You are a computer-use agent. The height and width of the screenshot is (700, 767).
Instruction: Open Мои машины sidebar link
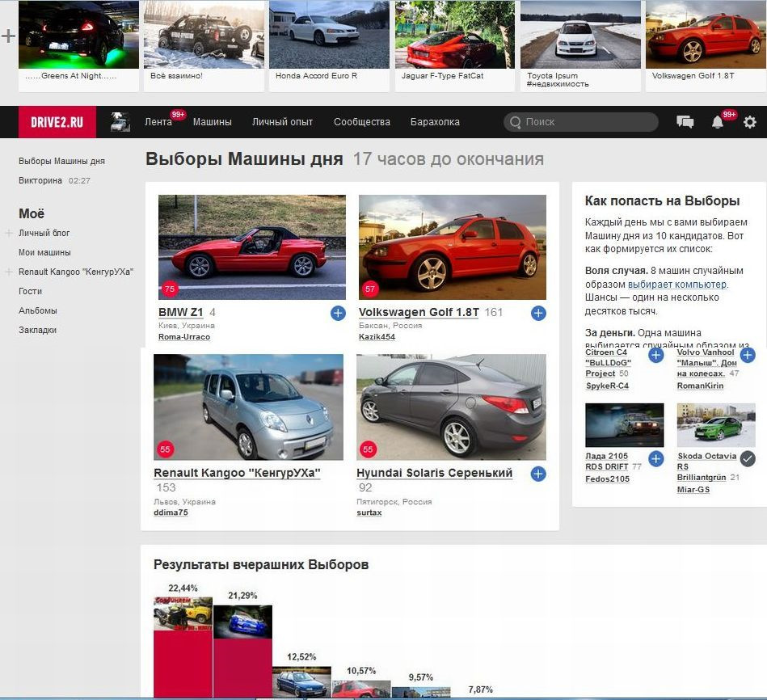click(44, 252)
